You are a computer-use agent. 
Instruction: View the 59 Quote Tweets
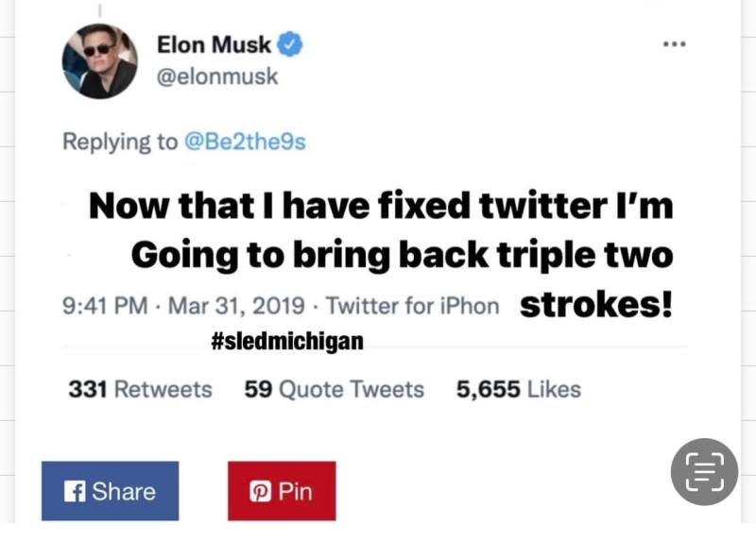[335, 389]
